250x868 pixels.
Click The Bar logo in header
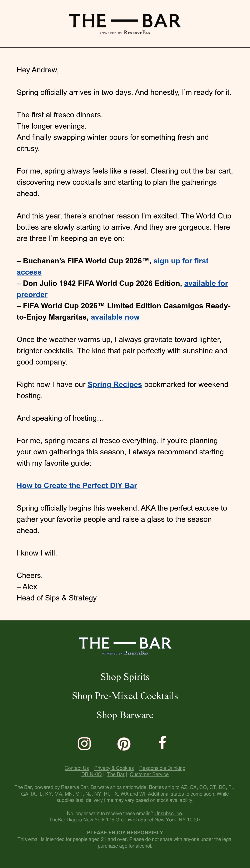[x=125, y=24]
